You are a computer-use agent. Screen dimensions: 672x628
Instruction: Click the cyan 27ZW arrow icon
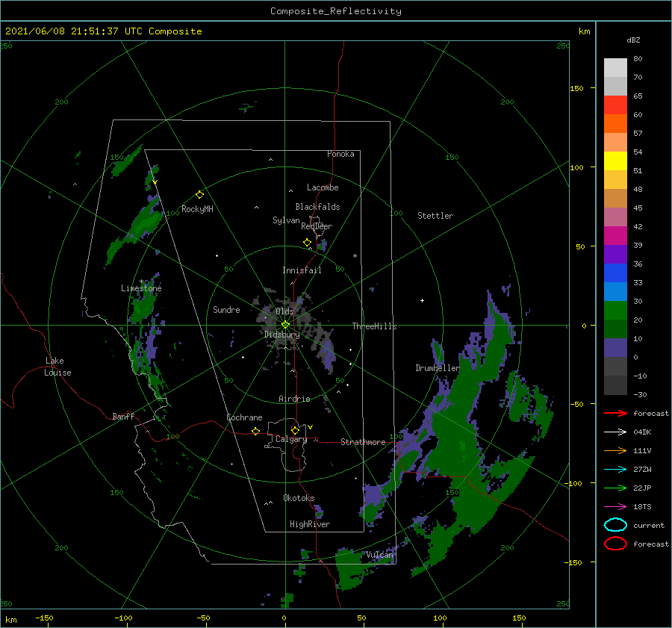pyautogui.click(x=615, y=470)
